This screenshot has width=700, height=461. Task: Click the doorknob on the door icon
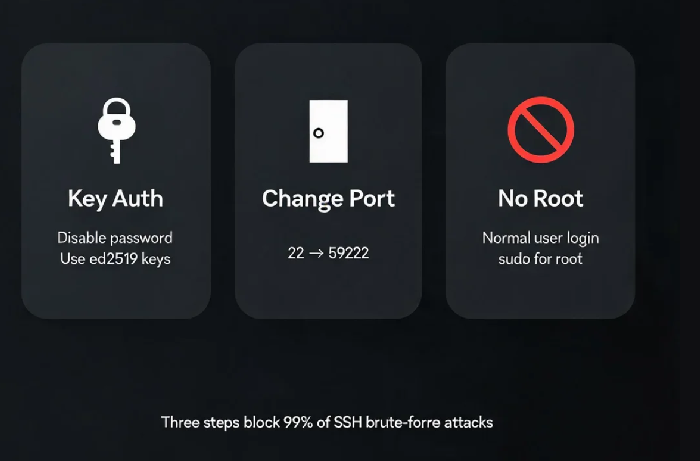click(x=318, y=133)
